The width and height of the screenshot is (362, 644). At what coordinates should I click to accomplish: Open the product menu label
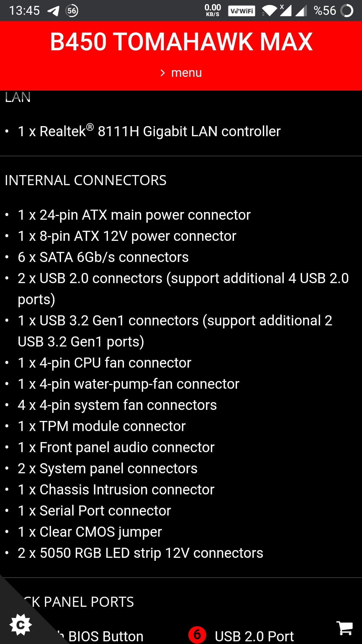pos(186,72)
